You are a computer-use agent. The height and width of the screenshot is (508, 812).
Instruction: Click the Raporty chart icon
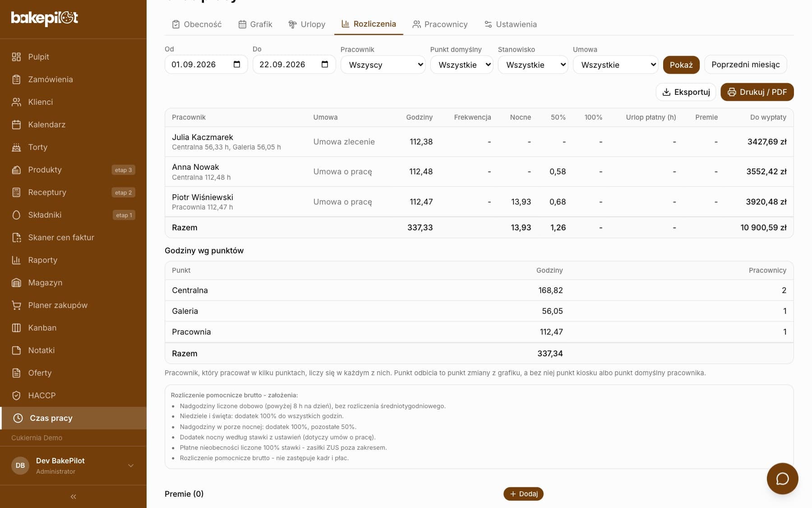[x=16, y=260]
